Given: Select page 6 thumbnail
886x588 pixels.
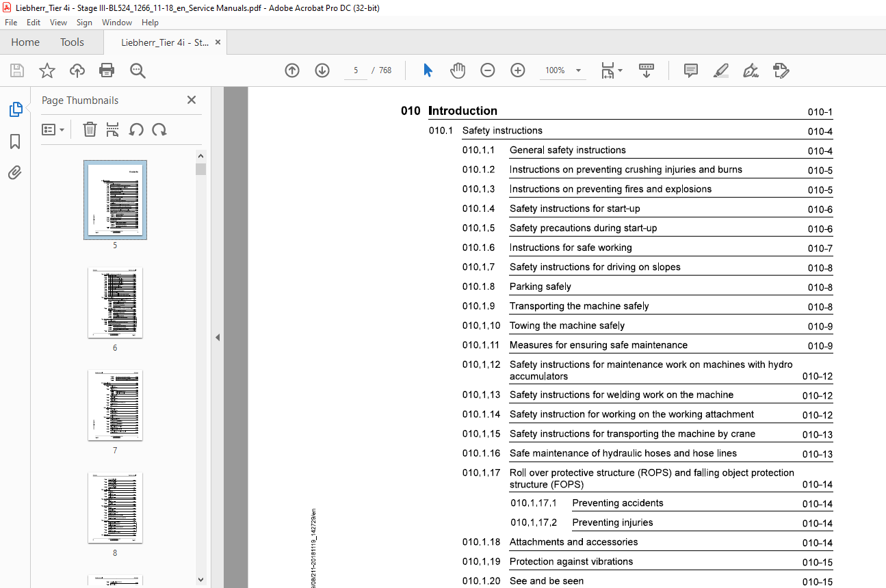Looking at the screenshot, I should pyautogui.click(x=115, y=302).
